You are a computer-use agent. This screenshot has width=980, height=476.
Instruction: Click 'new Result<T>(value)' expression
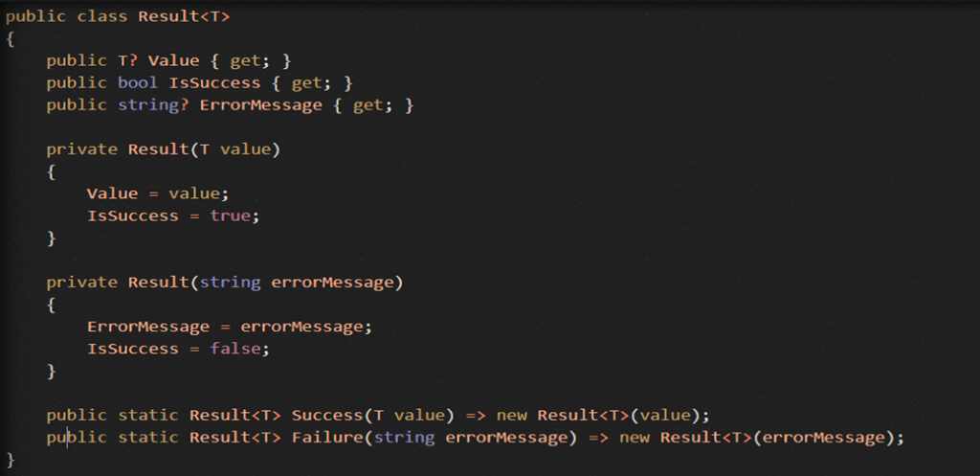pyautogui.click(x=593, y=416)
